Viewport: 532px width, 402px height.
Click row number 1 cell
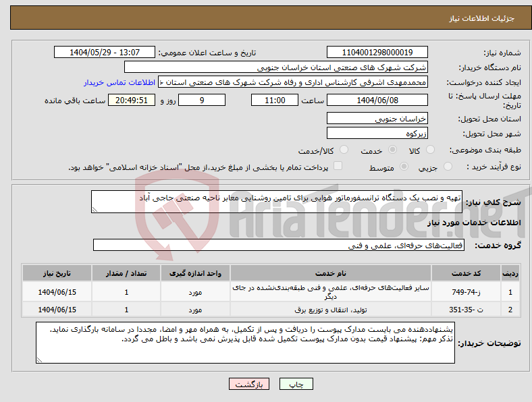pyautogui.click(x=510, y=292)
